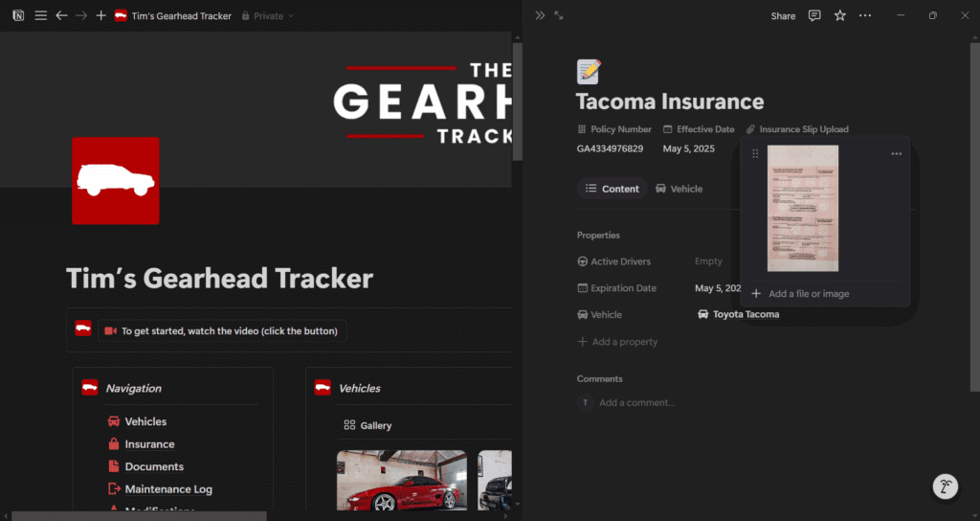Add a file or image
This screenshot has width=980, height=521.
(x=808, y=294)
